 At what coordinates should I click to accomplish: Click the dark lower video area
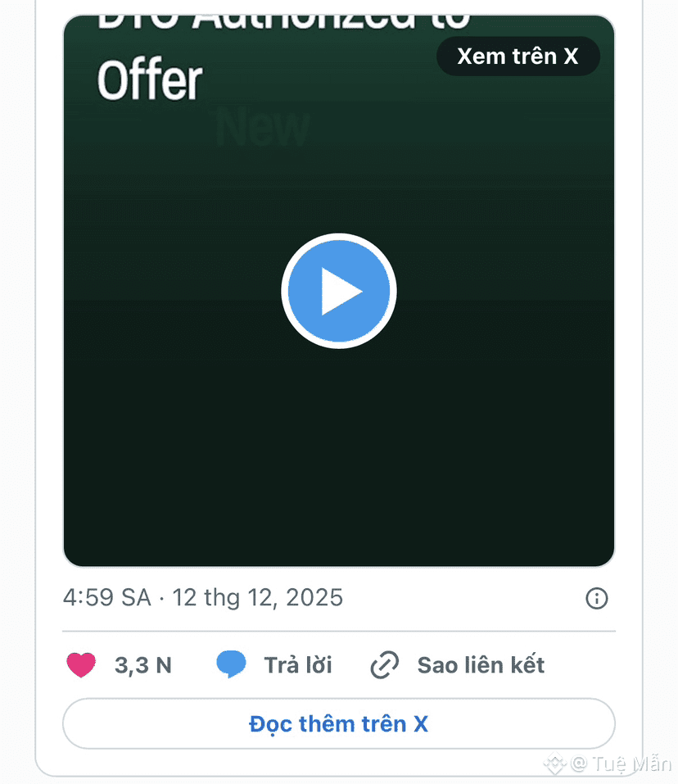point(338,459)
